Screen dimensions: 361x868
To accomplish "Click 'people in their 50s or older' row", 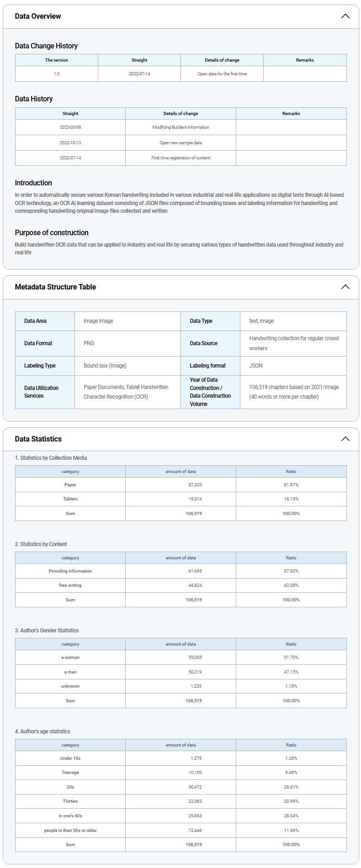I will (x=70, y=831).
